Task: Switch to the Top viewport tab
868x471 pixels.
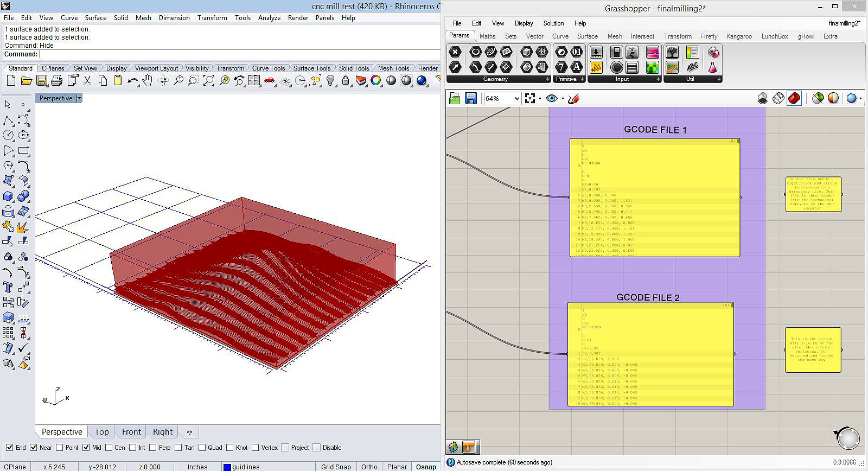Action: [x=101, y=432]
